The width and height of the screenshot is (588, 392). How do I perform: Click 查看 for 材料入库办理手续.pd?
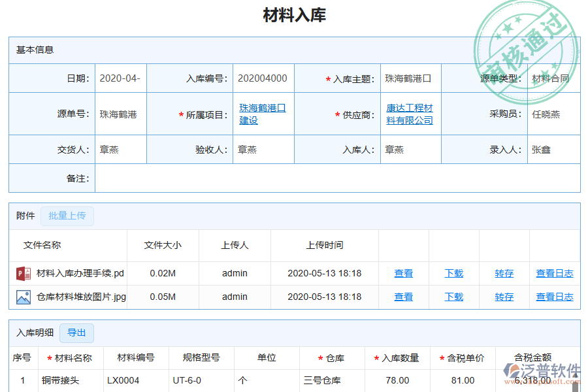(x=403, y=273)
